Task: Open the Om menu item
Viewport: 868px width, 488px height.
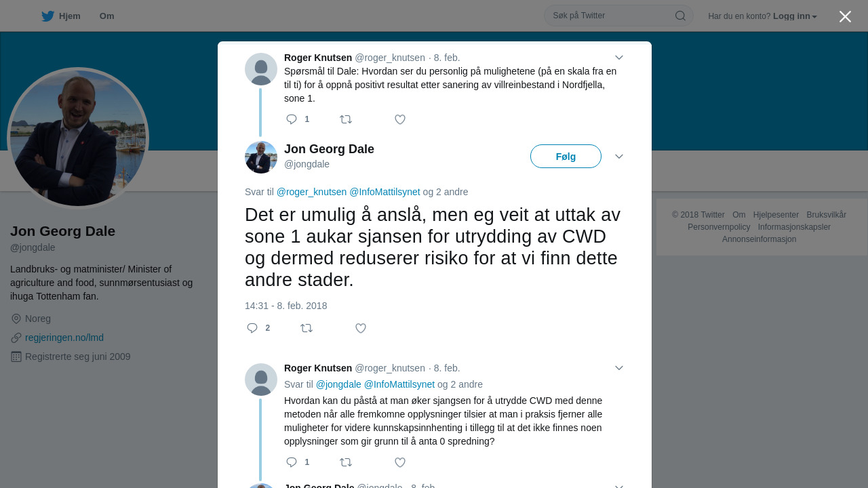Action: (106, 16)
